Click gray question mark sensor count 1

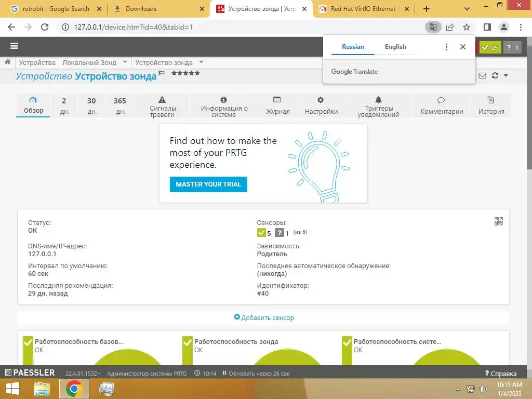pos(282,233)
